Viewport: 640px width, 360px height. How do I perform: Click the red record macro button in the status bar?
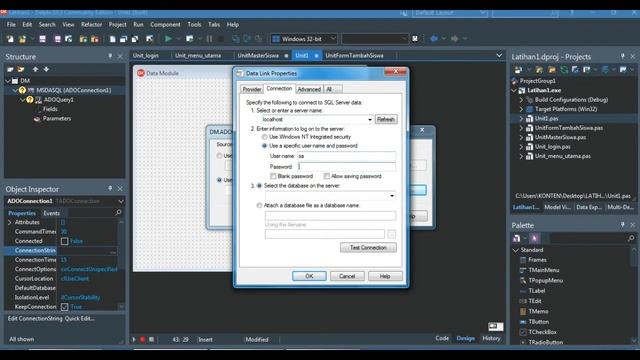[x=142, y=339]
